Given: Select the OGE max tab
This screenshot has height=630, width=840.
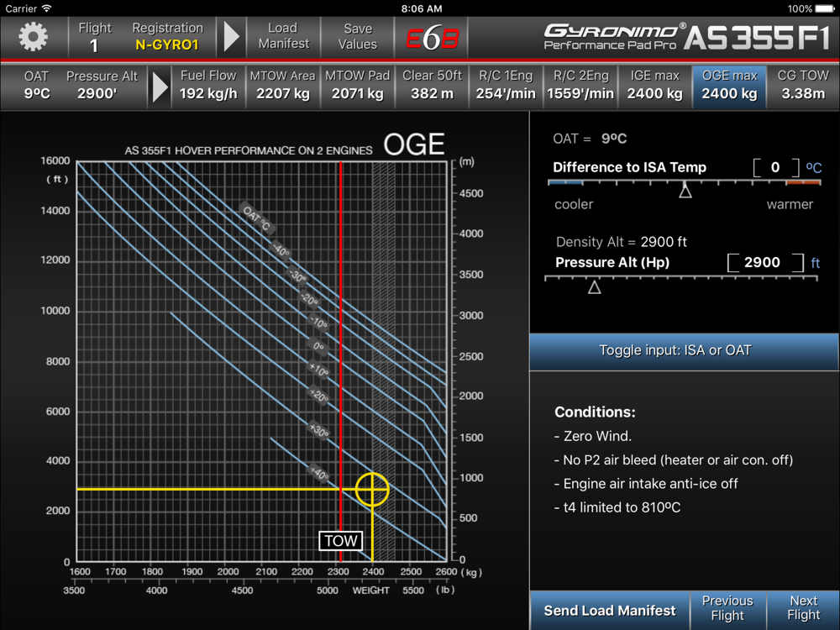Looking at the screenshot, I should tap(729, 87).
